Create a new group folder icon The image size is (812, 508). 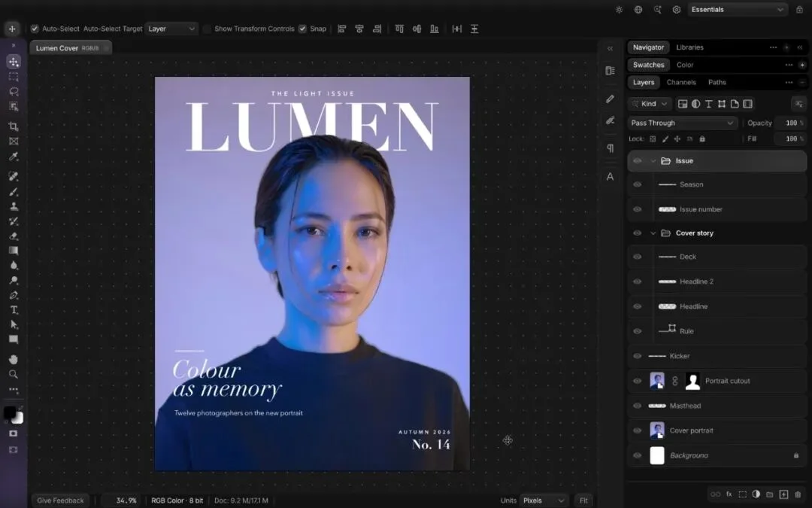click(770, 494)
